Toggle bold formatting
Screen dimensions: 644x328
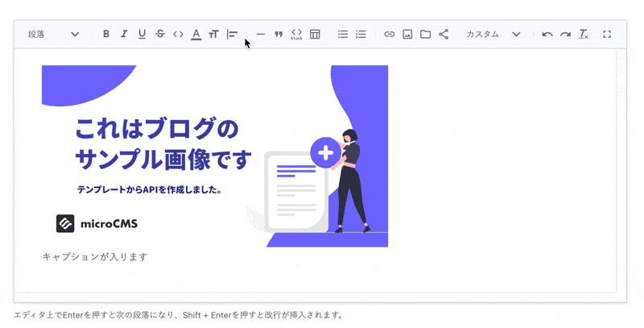[x=106, y=35]
